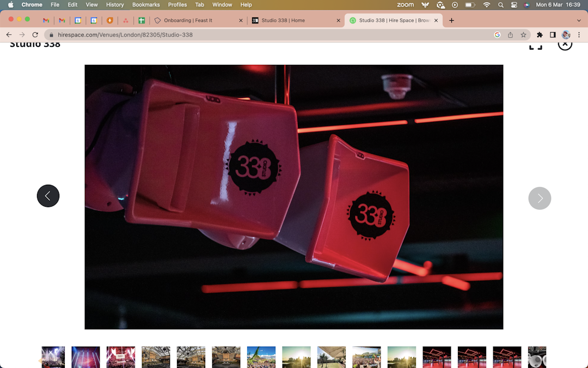Image resolution: width=588 pixels, height=368 pixels.
Task: Select the Studio 338 | Hire Space tab
Action: 394,20
